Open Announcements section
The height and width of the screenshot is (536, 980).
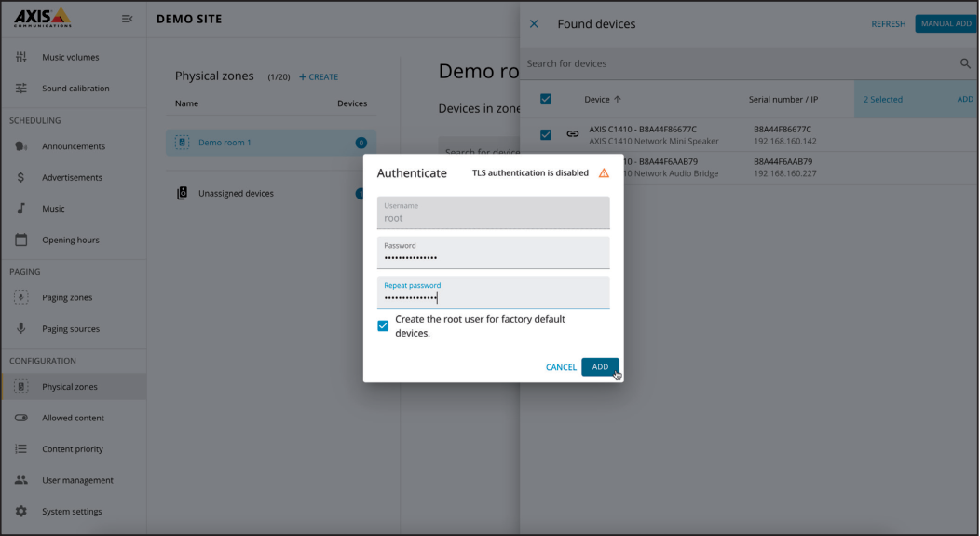74,146
